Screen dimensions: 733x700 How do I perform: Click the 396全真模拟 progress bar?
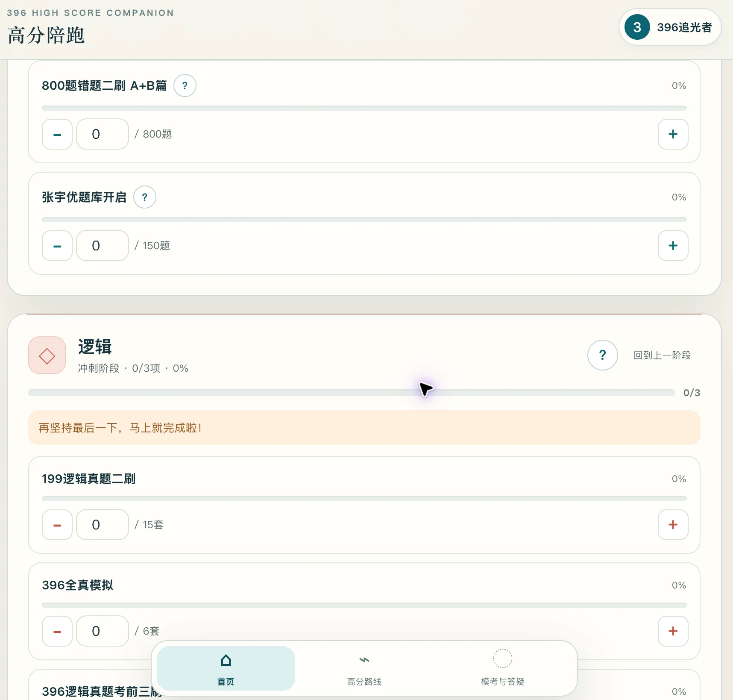tap(364, 605)
